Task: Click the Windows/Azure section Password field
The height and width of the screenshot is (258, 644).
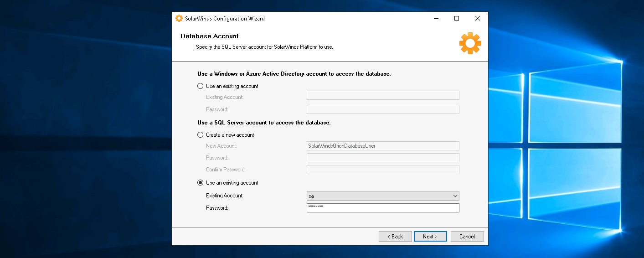Action: (x=382, y=109)
